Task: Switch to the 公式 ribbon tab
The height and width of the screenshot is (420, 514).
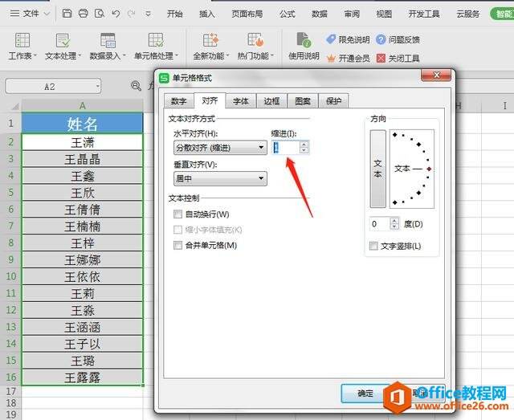Action: point(288,14)
